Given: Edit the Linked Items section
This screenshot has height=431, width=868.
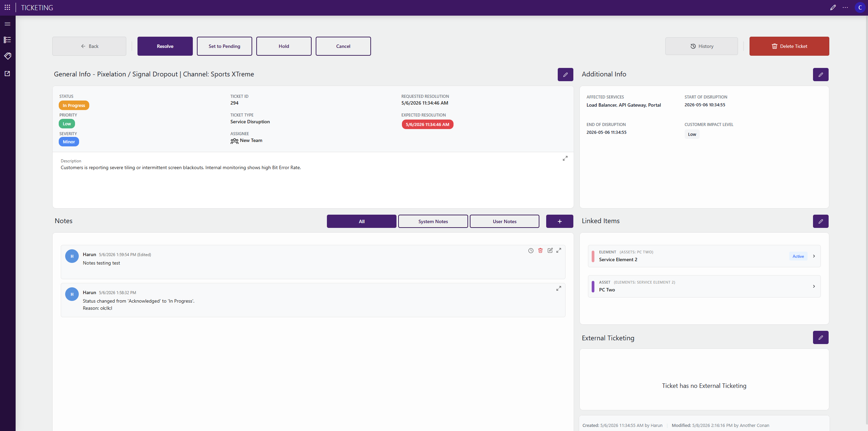Looking at the screenshot, I should (x=820, y=221).
